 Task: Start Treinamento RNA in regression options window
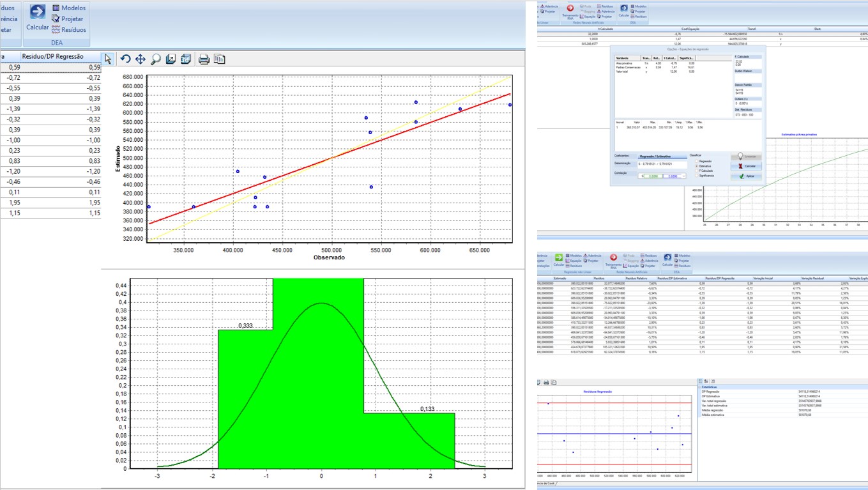click(570, 11)
